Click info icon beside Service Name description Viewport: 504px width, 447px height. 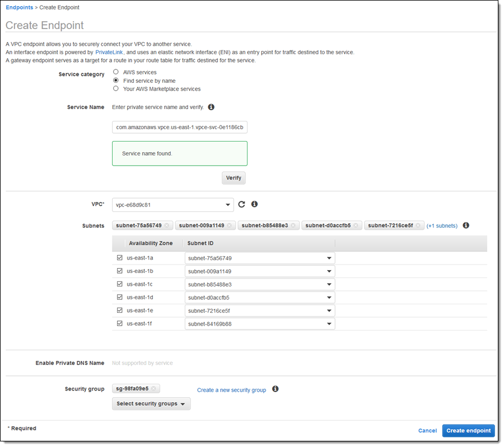point(211,107)
